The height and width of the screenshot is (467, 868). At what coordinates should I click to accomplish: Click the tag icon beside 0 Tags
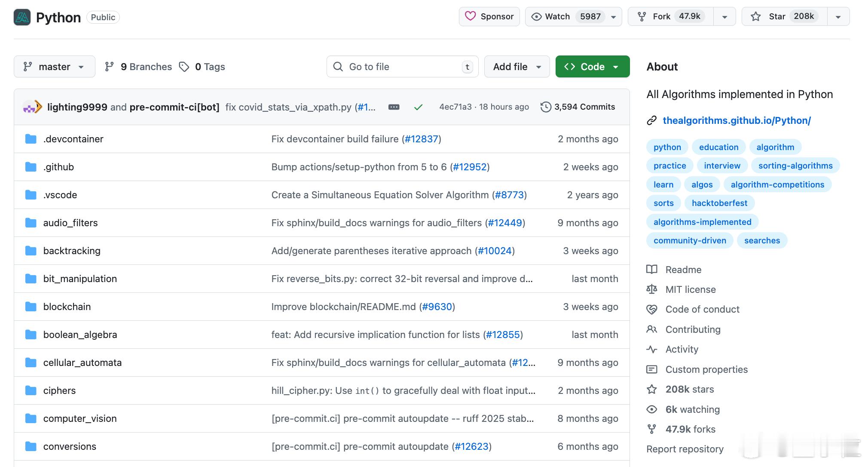(x=184, y=67)
